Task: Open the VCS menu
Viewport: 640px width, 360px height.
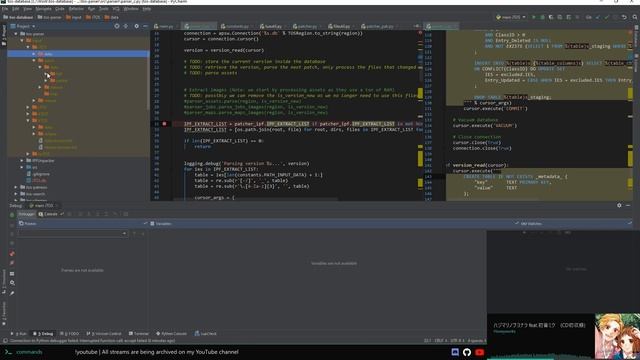Action: 116,9
